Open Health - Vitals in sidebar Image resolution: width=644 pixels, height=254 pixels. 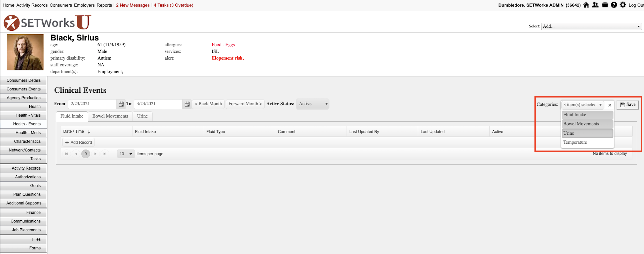[x=28, y=115]
